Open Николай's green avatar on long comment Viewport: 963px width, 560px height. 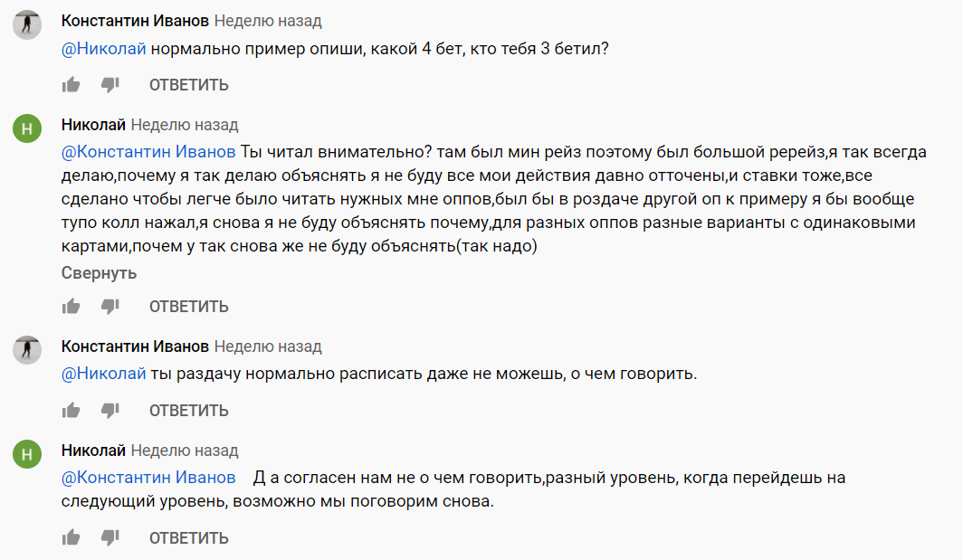27,129
